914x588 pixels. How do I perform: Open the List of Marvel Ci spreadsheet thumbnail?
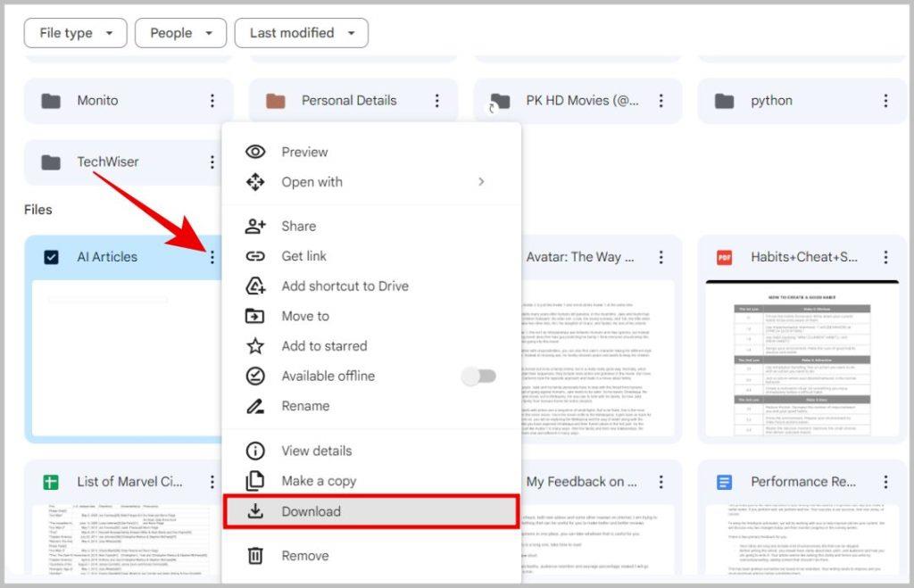point(127,540)
